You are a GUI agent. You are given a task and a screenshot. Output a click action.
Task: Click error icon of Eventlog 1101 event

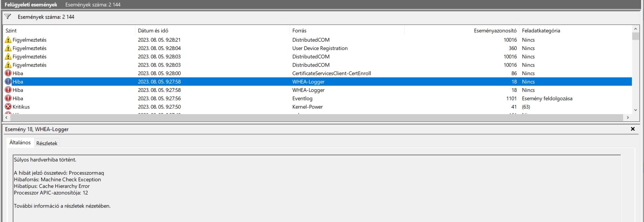click(8, 98)
